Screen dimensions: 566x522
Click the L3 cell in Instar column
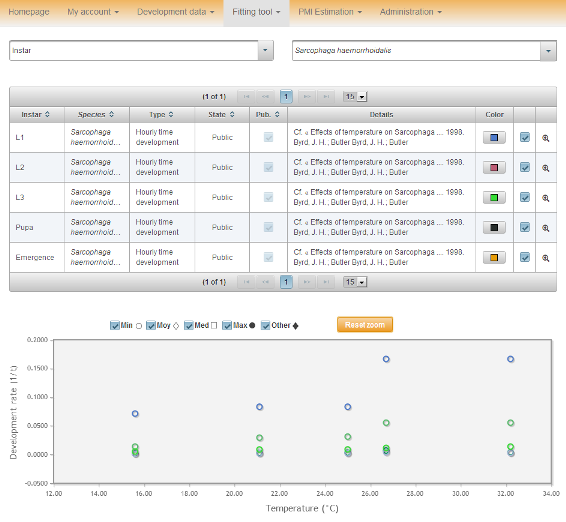pos(37,197)
